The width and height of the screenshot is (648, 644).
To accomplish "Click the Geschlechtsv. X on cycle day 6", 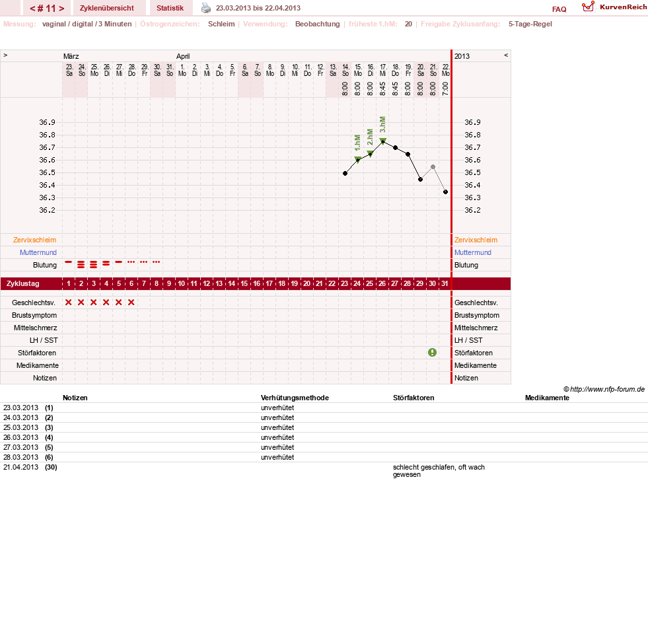I will click(131, 303).
